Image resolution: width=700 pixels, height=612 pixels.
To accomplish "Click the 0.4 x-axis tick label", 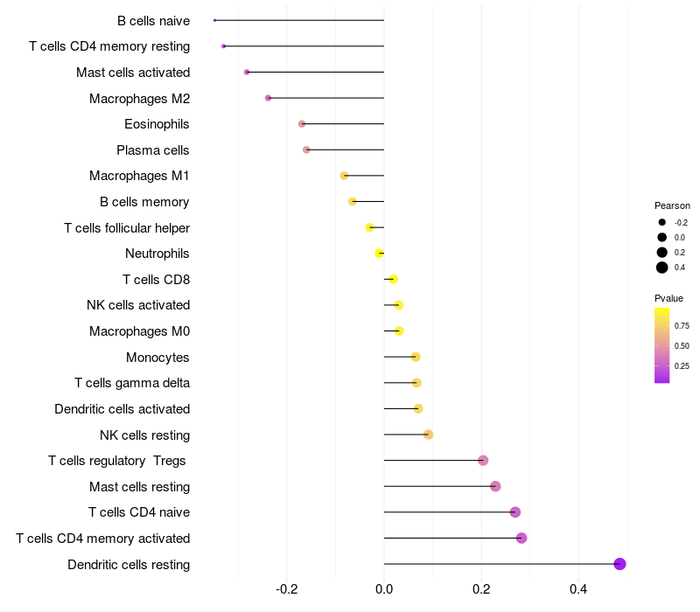I will (578, 589).
